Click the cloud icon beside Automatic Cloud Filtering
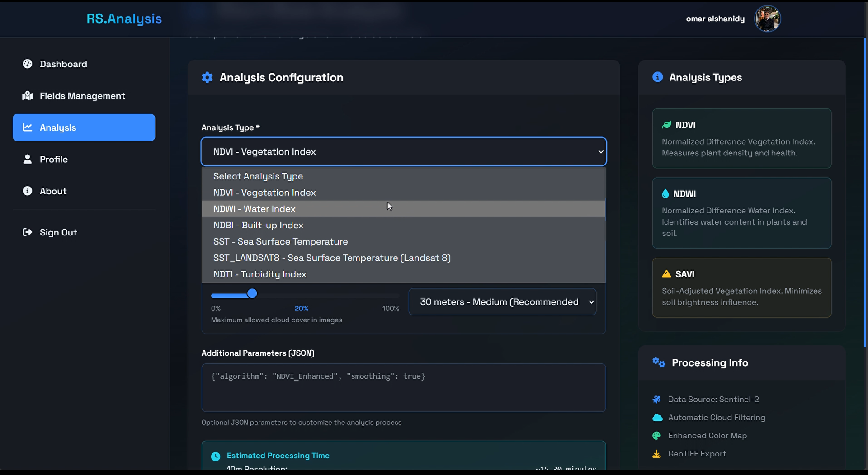This screenshot has width=868, height=475. coord(657,418)
